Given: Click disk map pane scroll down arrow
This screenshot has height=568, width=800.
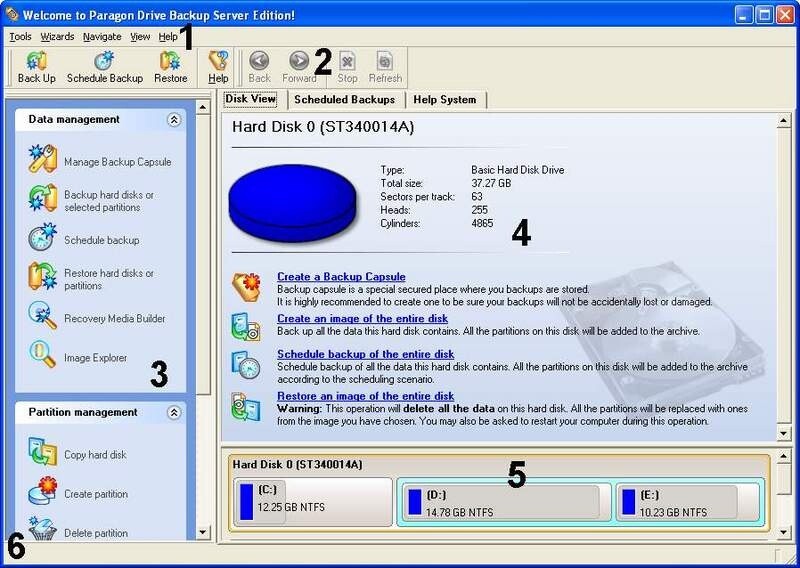Looking at the screenshot, I should [784, 532].
